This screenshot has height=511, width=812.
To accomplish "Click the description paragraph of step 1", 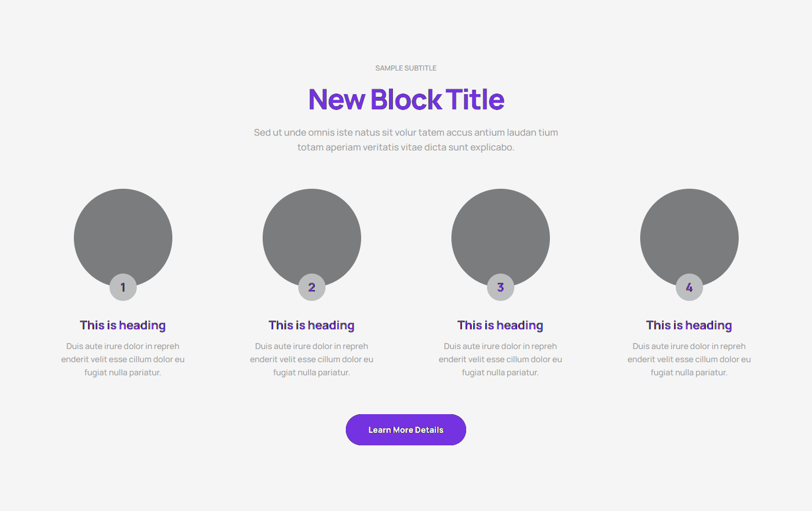I will 123,359.
